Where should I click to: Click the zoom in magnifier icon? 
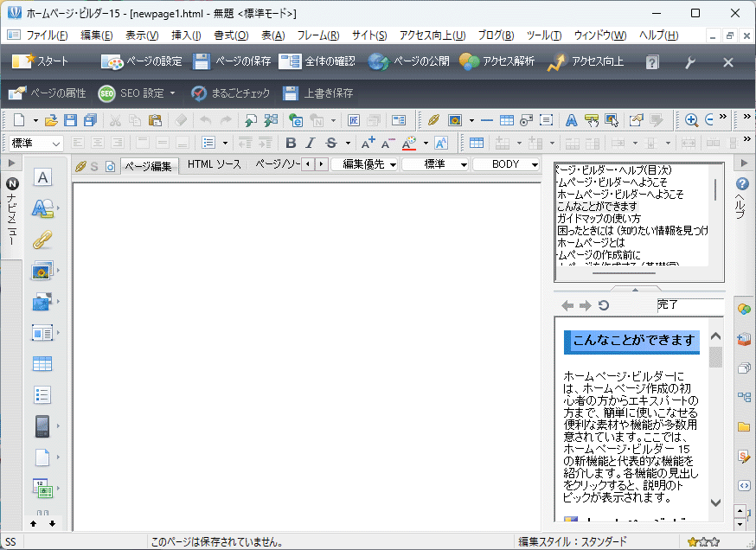click(x=691, y=120)
